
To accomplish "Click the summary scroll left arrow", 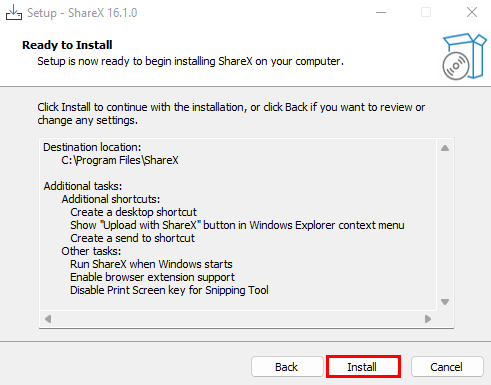I will 48,319.
